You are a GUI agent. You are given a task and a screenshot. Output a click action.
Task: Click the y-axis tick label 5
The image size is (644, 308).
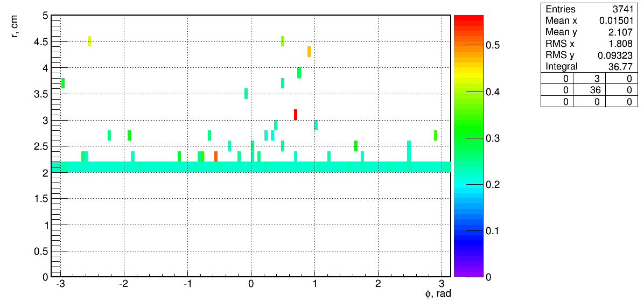(x=45, y=16)
